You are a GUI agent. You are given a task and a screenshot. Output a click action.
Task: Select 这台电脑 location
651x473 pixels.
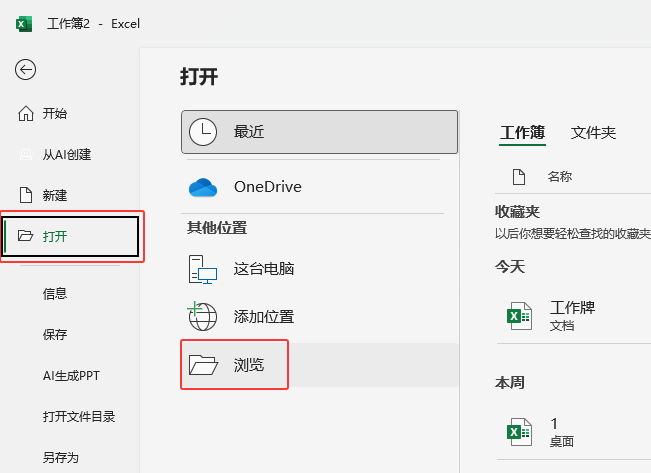coord(320,269)
